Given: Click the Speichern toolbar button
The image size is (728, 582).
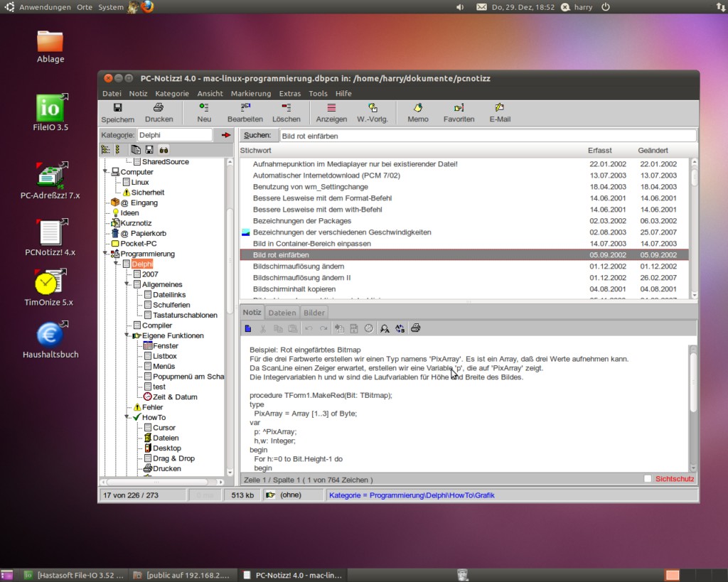Looking at the screenshot, I should coord(117,113).
